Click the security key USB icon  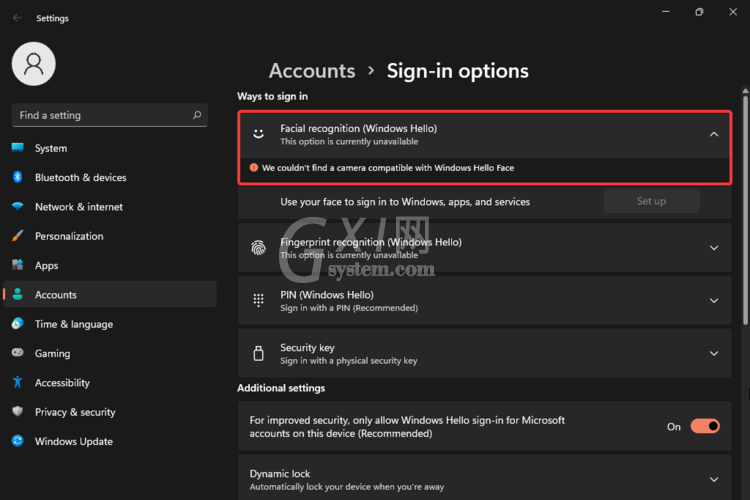[x=258, y=353]
